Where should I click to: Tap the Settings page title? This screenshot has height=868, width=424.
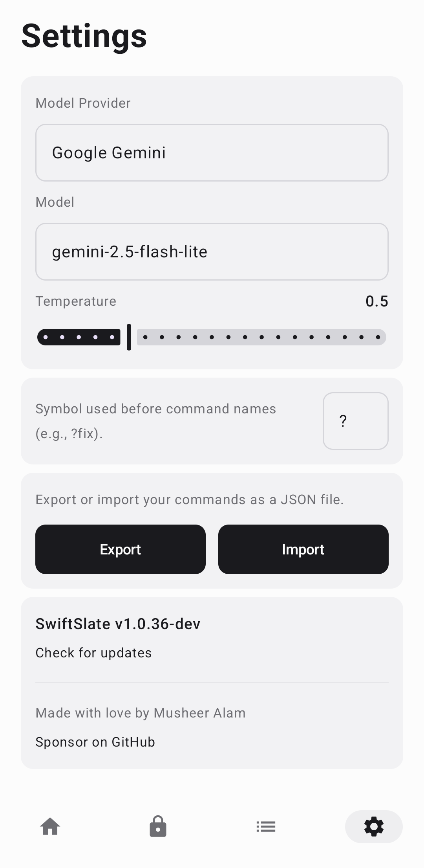84,36
